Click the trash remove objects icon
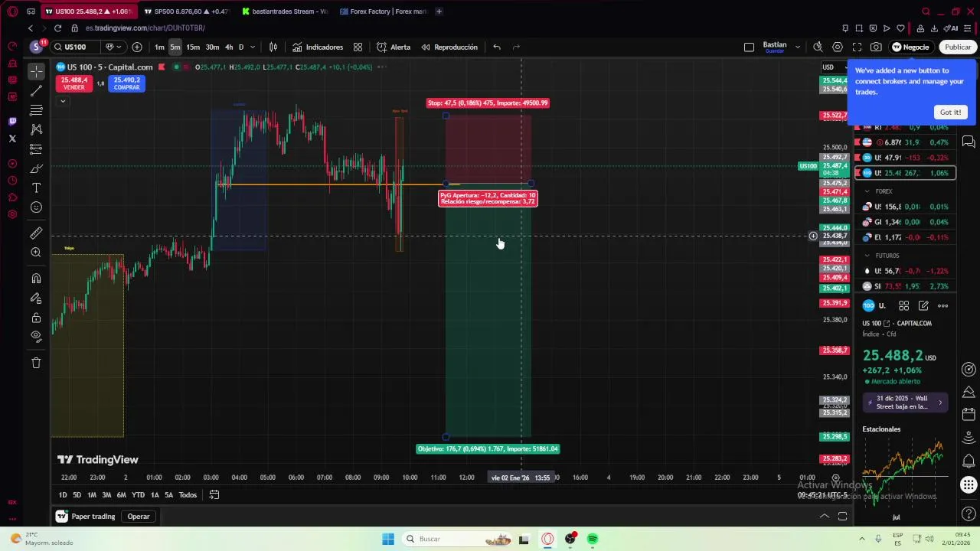 [x=36, y=363]
